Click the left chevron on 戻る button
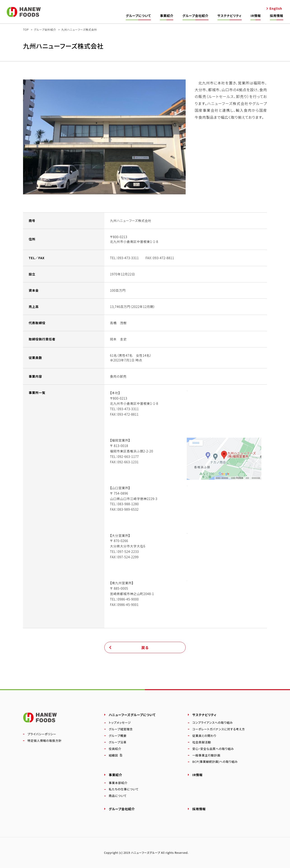 pyautogui.click(x=110, y=647)
